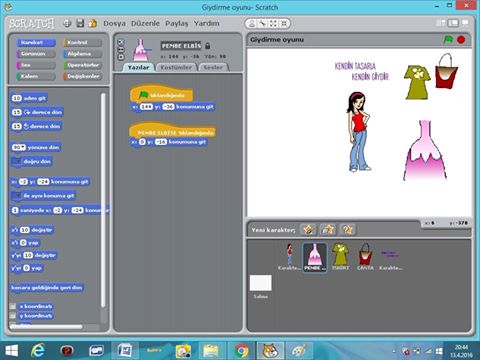Set rotation style to can rotate

[x=121, y=42]
